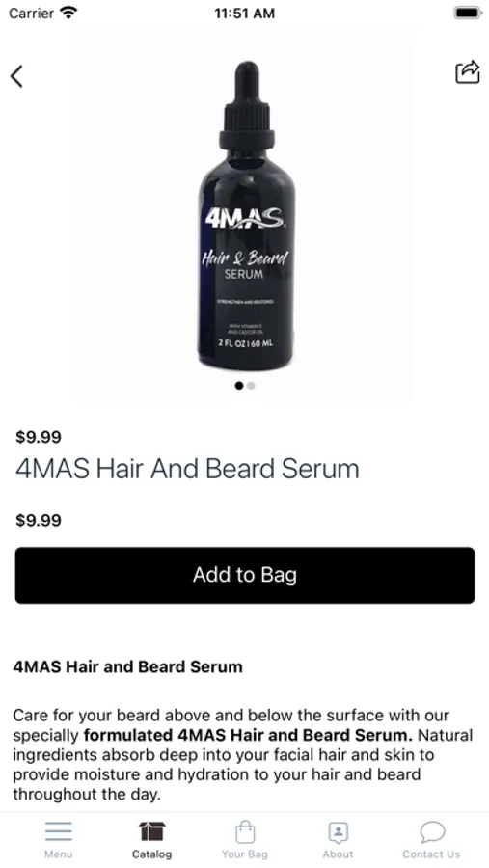Tap the 4MAS serum bottle image
The image size is (489, 868).
(247, 216)
